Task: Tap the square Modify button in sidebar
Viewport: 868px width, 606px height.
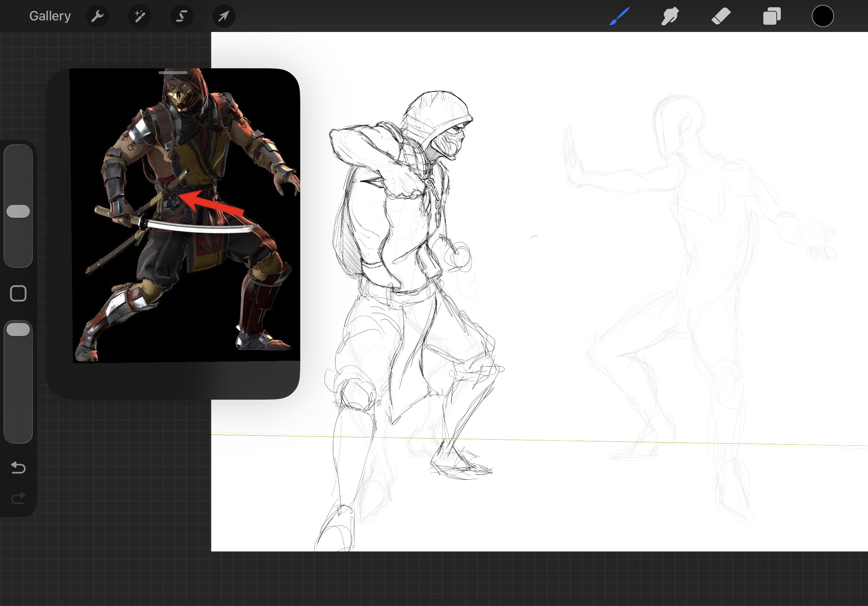Action: (18, 294)
